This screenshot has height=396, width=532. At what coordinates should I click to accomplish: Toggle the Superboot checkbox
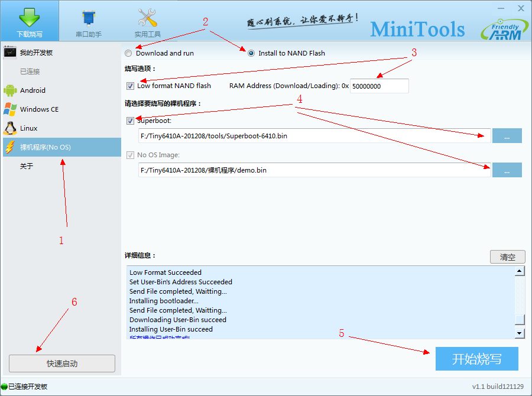pyautogui.click(x=130, y=121)
